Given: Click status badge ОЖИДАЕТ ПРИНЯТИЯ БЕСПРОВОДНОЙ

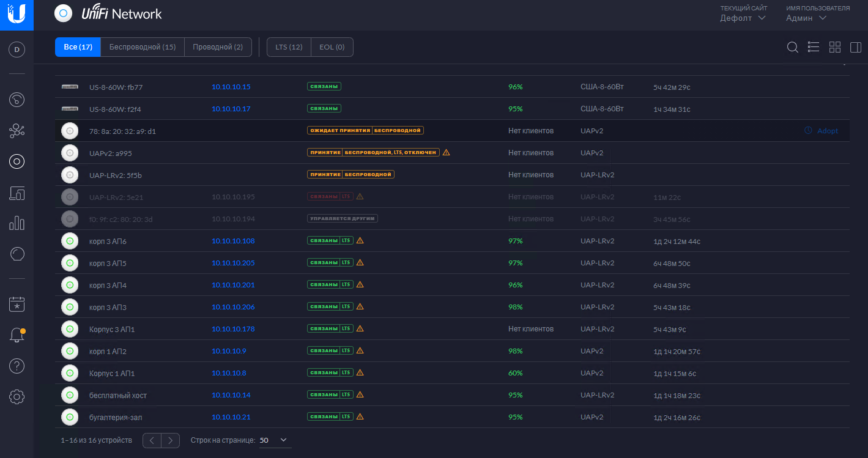Looking at the screenshot, I should (x=365, y=130).
